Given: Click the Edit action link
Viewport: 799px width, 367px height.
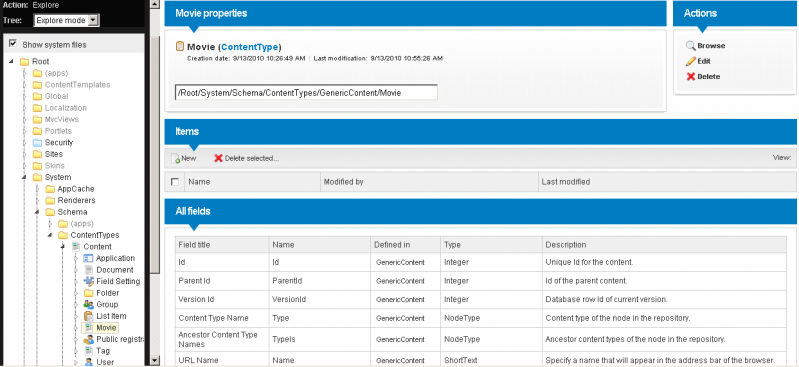Looking at the screenshot, I should 704,61.
